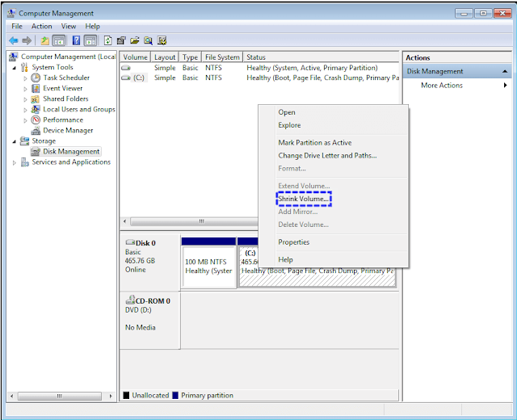Viewport: 517px width, 420px height.
Task: Sort by the Volume column header
Action: (x=136, y=57)
